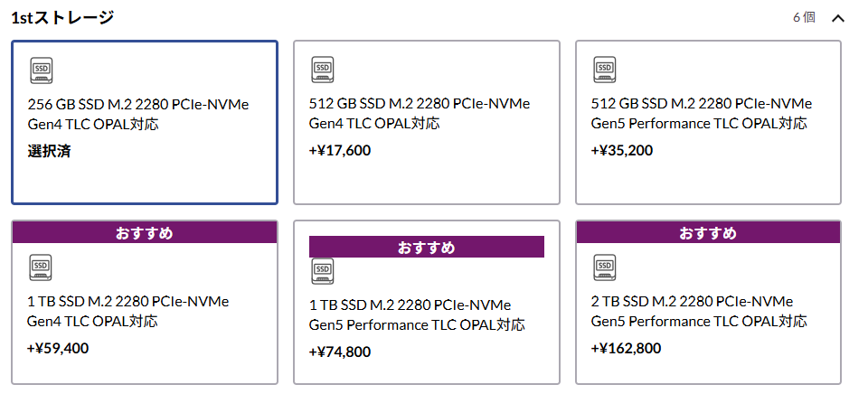
Task: Pick the 1 TB Gen5 Performance SSD
Action: pos(426,316)
